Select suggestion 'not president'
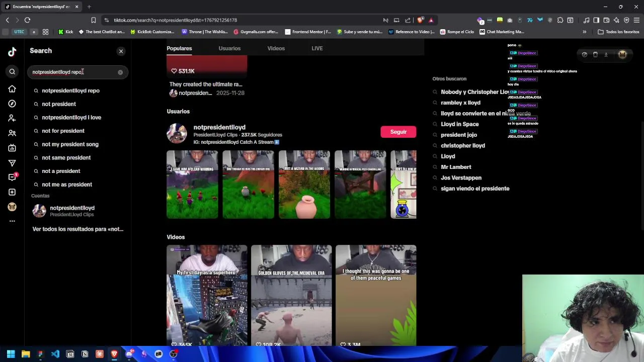Screen dimensions: 644x362 59,104
